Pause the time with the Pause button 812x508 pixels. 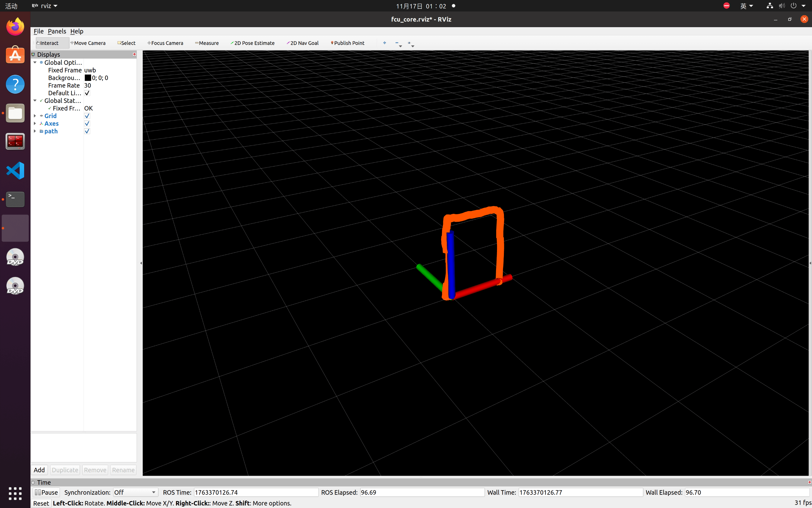click(x=46, y=492)
